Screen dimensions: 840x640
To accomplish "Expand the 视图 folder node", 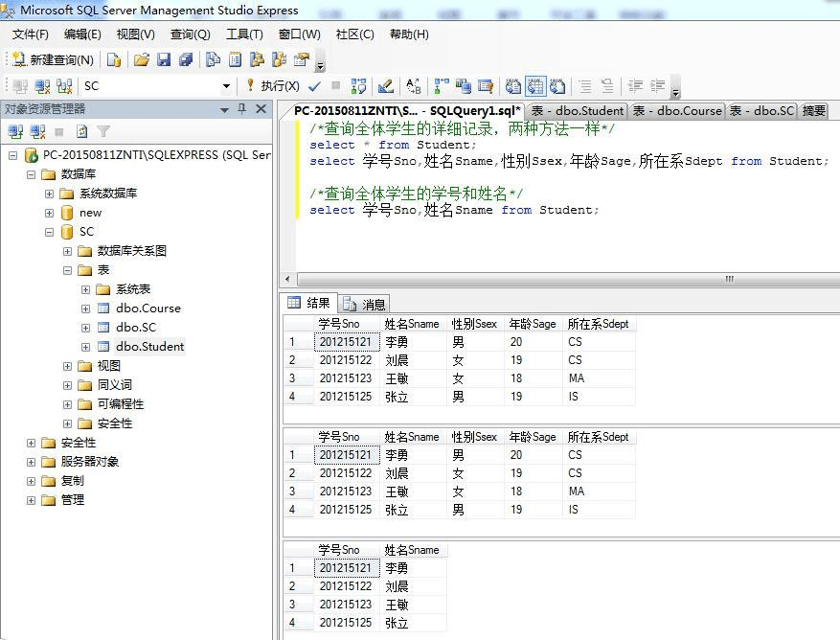I will click(67, 366).
